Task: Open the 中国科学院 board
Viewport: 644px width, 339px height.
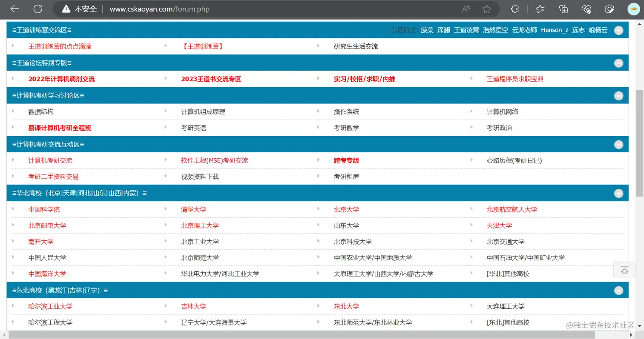Action: click(x=44, y=210)
